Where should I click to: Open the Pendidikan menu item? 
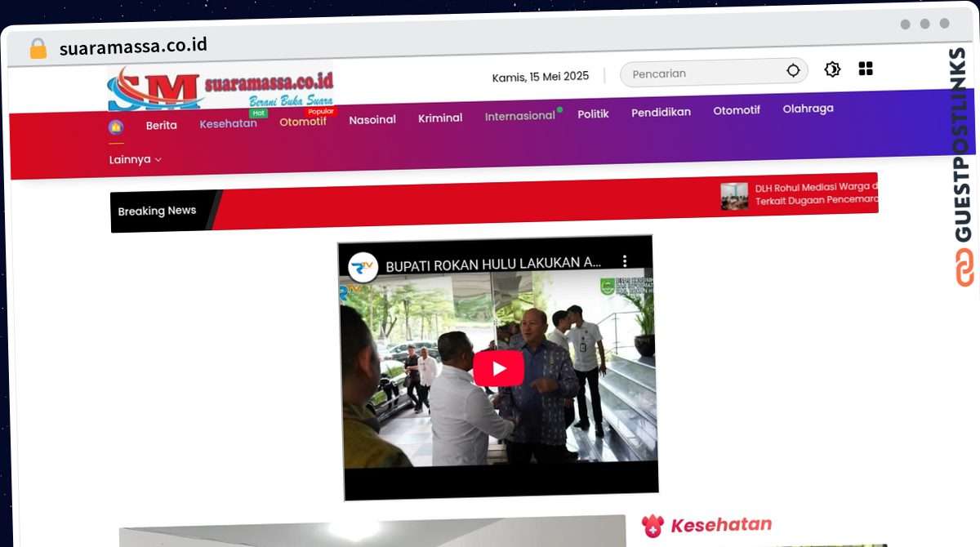(661, 113)
